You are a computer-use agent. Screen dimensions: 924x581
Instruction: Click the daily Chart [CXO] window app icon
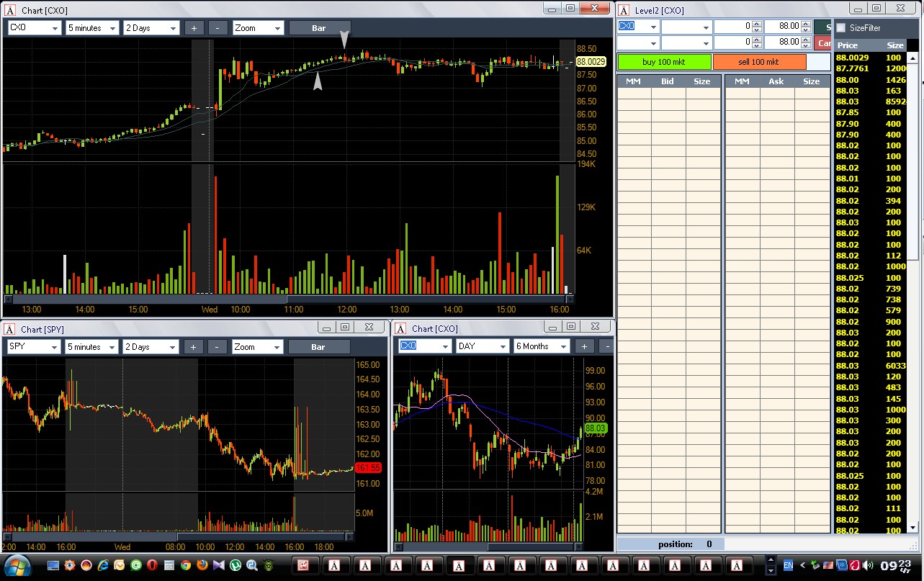tap(400, 328)
